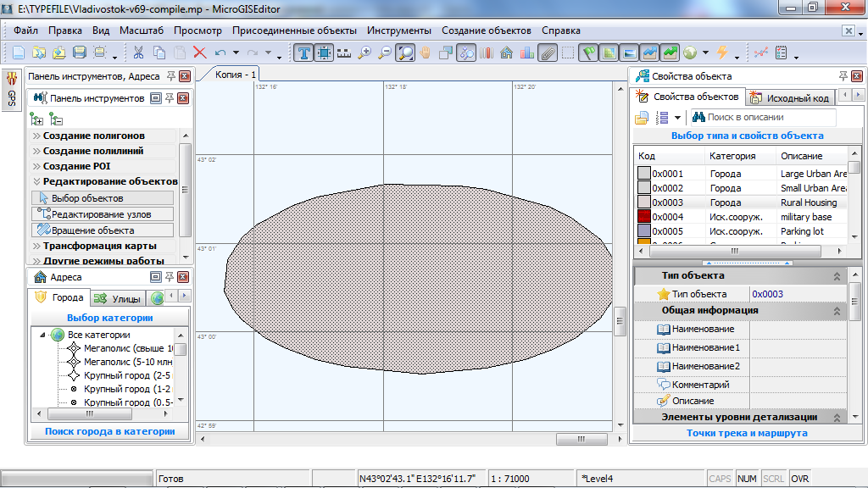
Task: Open the Инструменты menu
Action: pos(399,30)
